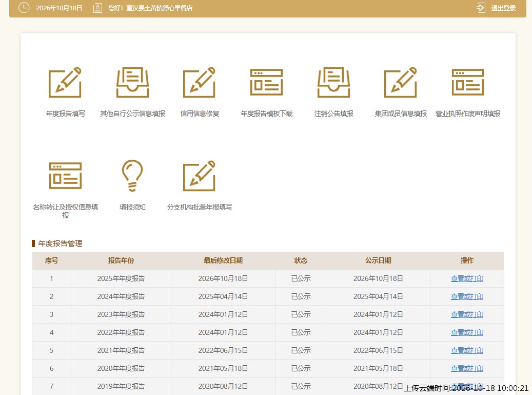This screenshot has height=395, width=532.
Task: Log out using the 退出登录 link
Action: [x=503, y=8]
